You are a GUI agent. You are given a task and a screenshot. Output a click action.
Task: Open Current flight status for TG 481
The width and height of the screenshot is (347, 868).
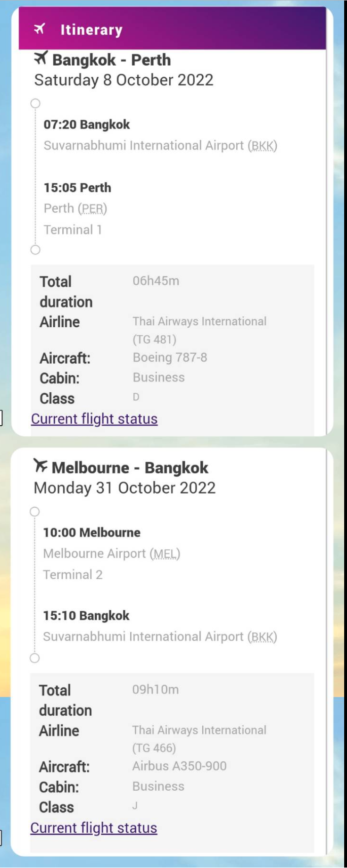pyautogui.click(x=94, y=419)
